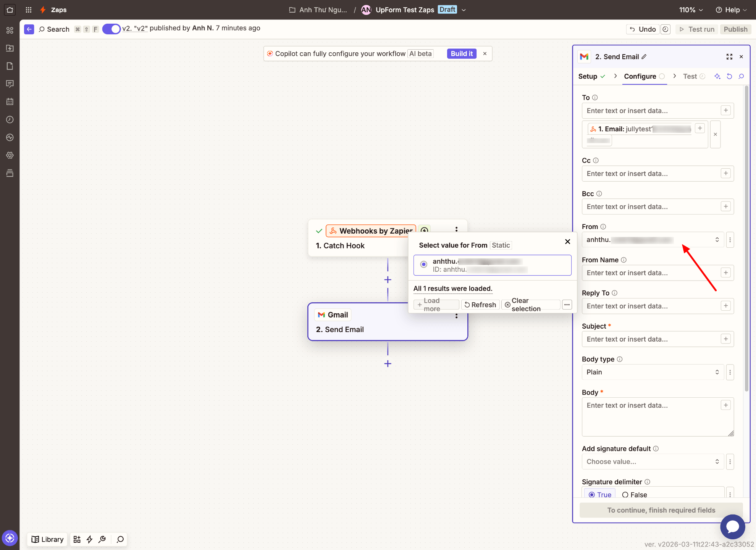Open the sidebar history clock icon

10,119
